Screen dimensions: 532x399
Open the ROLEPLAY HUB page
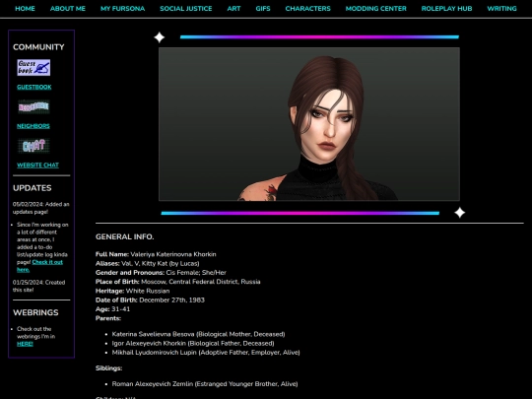pos(446,9)
